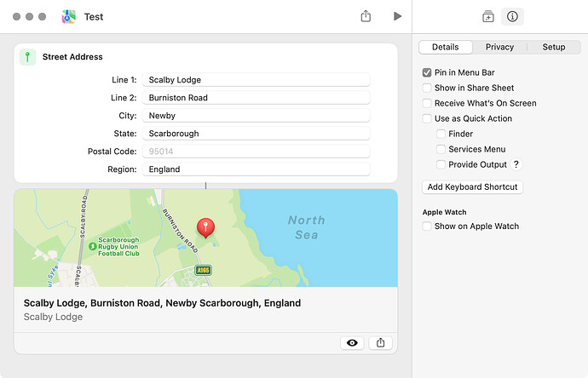588x378 pixels.
Task: Click the Line 2 field with Burniston Road
Action: (x=257, y=98)
